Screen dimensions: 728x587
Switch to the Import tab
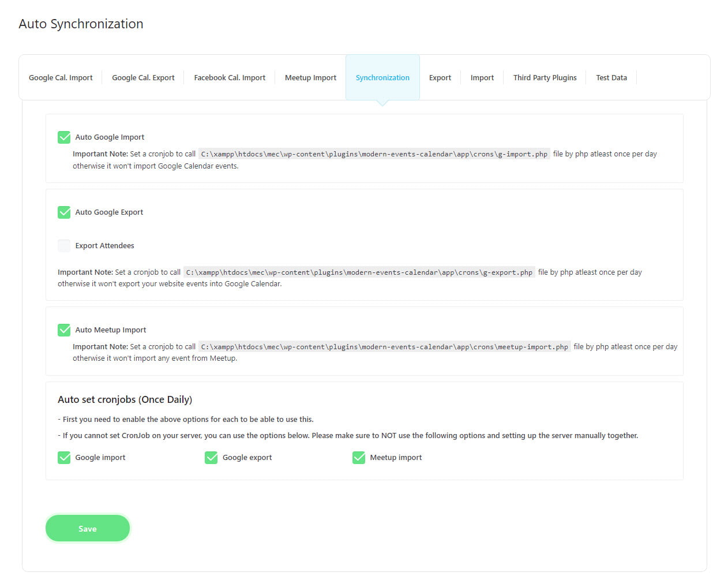click(x=482, y=78)
